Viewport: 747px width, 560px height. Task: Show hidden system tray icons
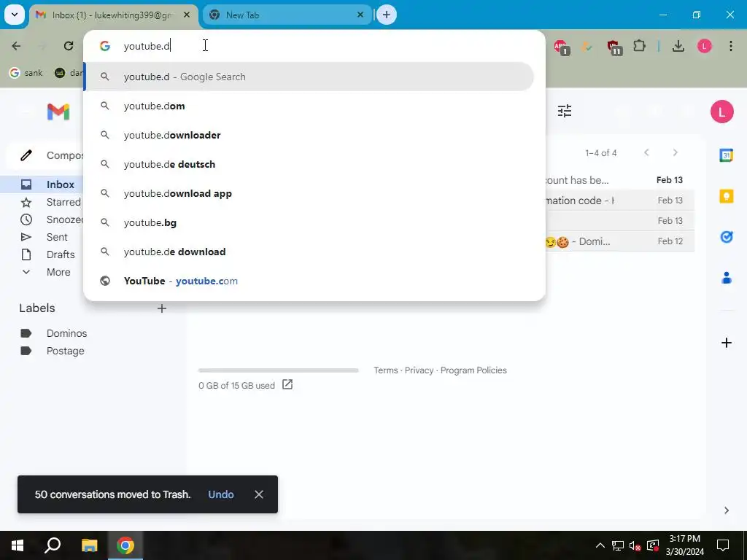600,545
